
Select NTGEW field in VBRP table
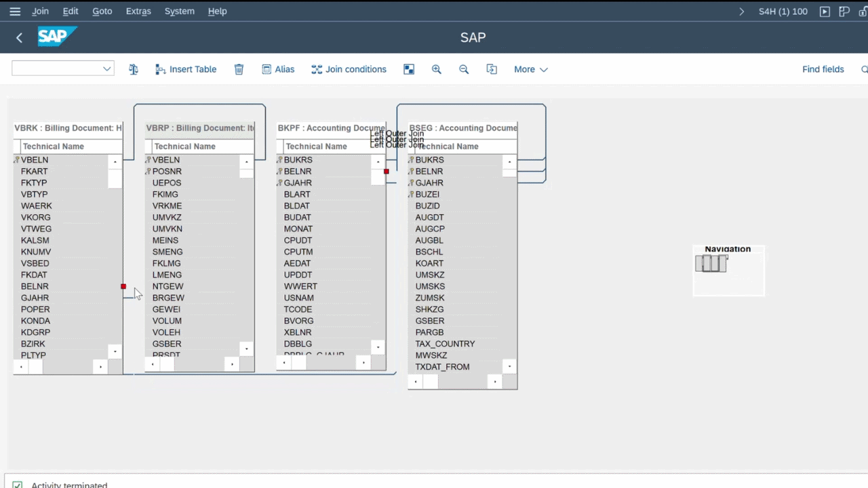167,287
